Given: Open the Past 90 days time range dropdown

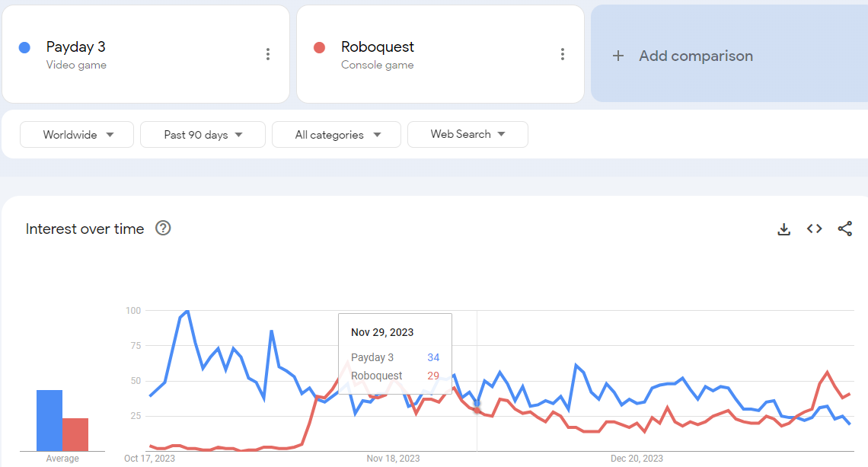Looking at the screenshot, I should pos(203,135).
